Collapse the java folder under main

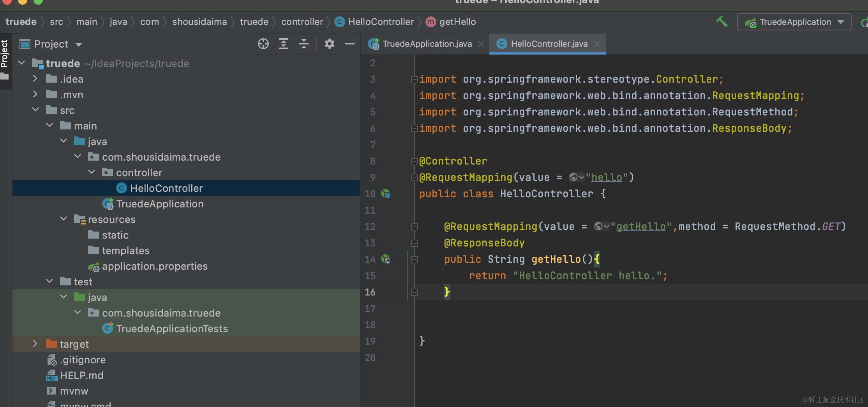[x=64, y=141]
